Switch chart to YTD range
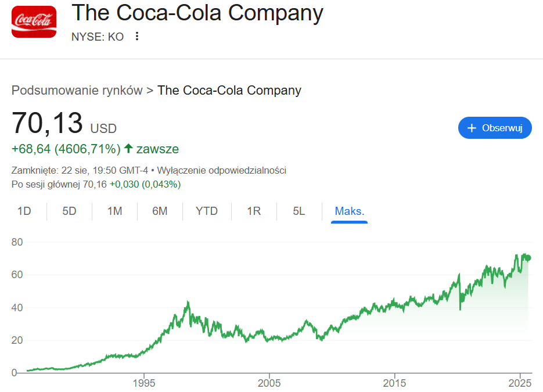Screen dimensions: 543x392 coord(207,211)
